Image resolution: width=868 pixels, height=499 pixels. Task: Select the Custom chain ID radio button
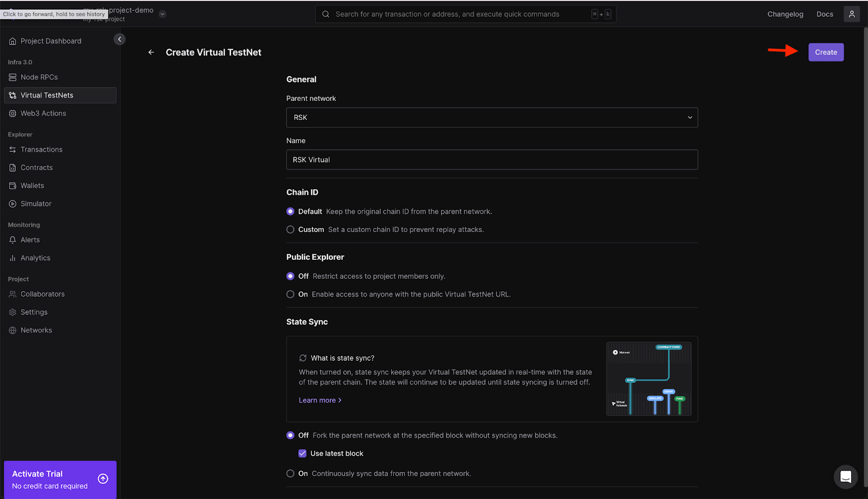coord(290,229)
